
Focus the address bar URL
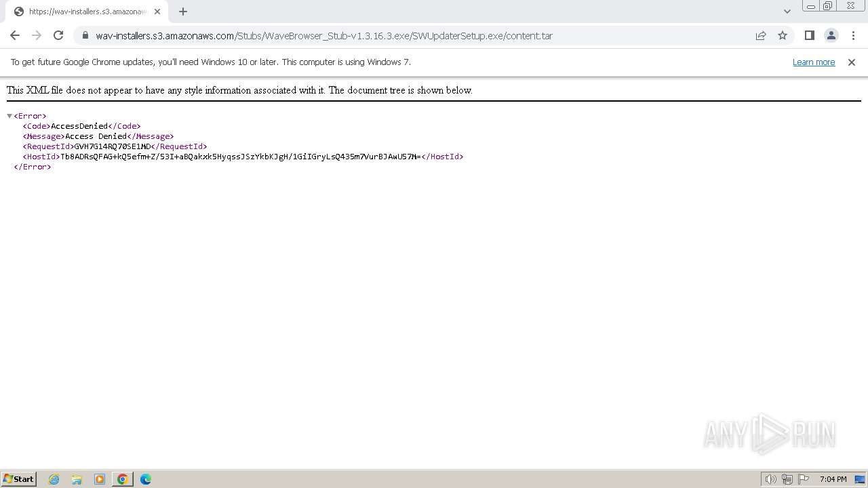(x=324, y=36)
